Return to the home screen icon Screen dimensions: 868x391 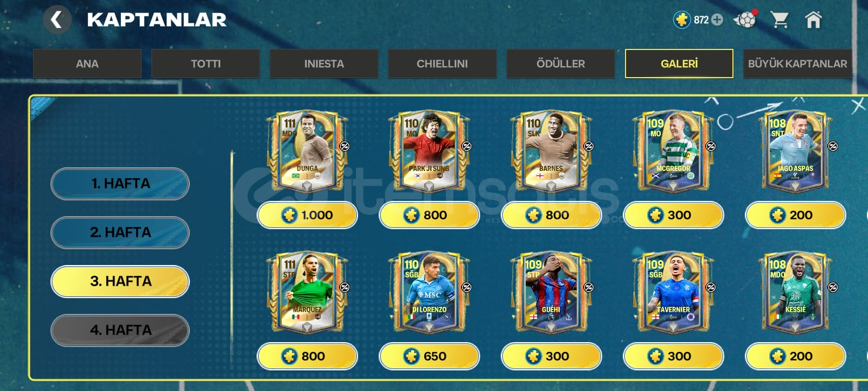813,20
